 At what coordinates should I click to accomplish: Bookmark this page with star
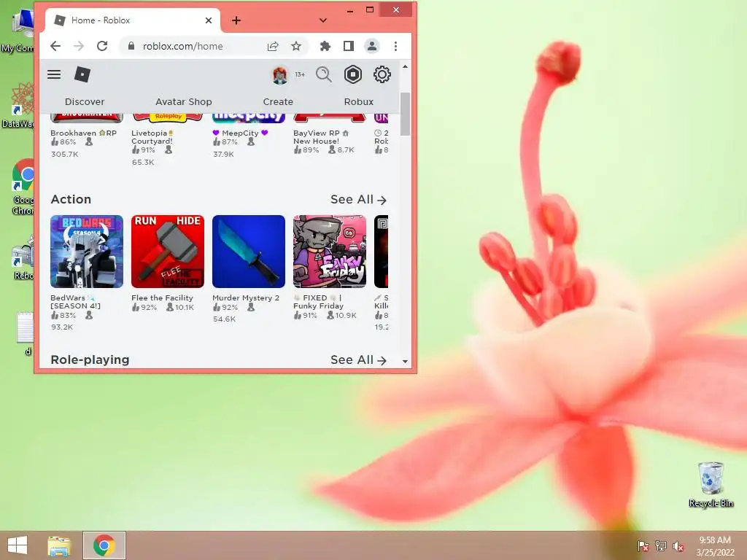click(296, 46)
